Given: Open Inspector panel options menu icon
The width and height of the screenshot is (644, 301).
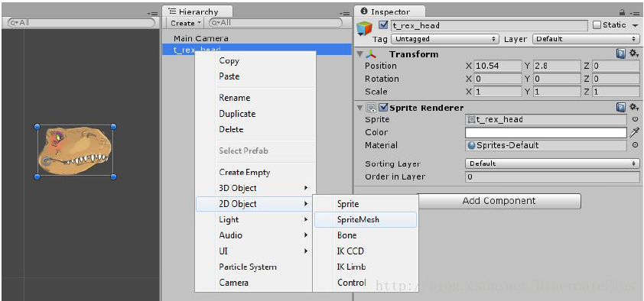Looking at the screenshot, I should pyautogui.click(x=634, y=13).
